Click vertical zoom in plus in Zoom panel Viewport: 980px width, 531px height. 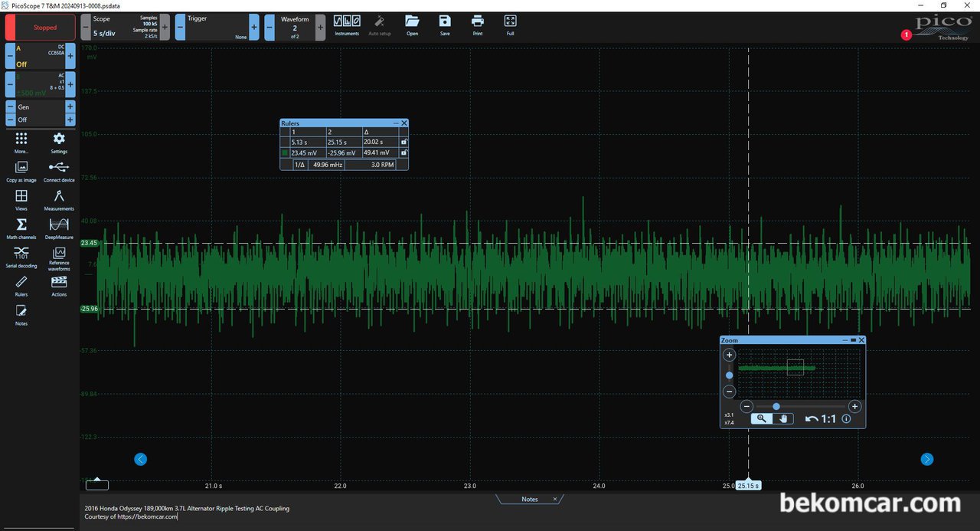(x=729, y=355)
